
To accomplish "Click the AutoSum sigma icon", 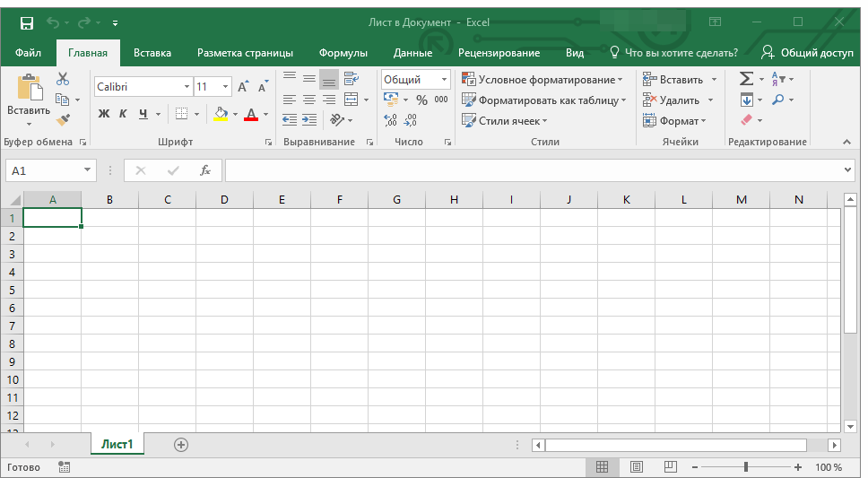I will point(746,79).
